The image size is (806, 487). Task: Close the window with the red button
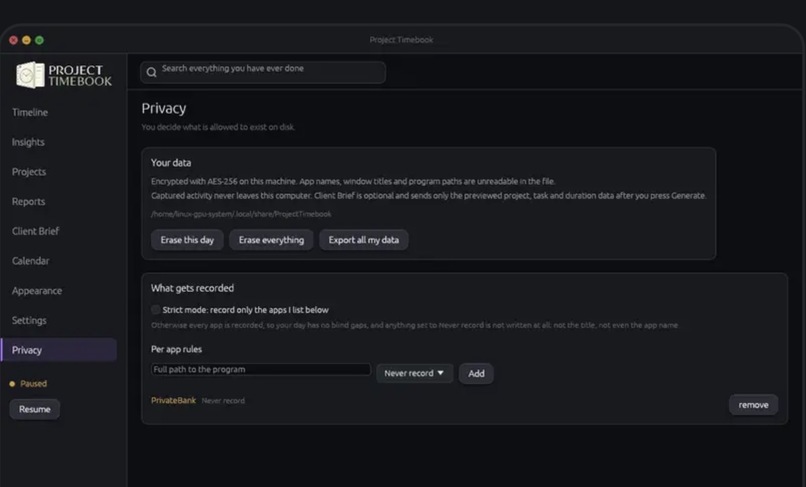pos(13,40)
